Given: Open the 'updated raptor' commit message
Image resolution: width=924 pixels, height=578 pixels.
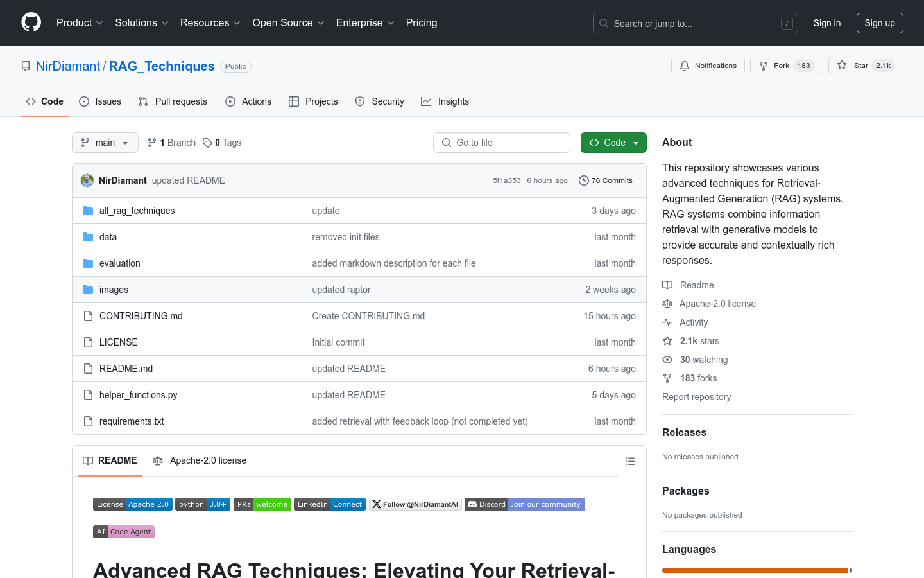Looking at the screenshot, I should 341,290.
